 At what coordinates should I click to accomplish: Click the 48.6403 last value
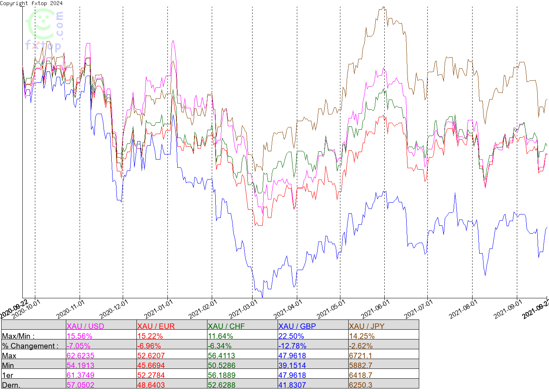[151, 385]
